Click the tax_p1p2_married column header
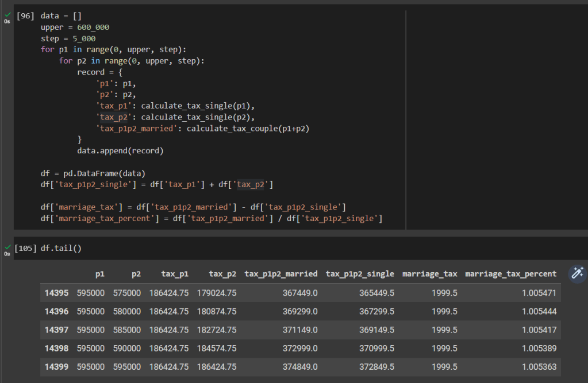The height and width of the screenshot is (383, 588). tap(280, 274)
